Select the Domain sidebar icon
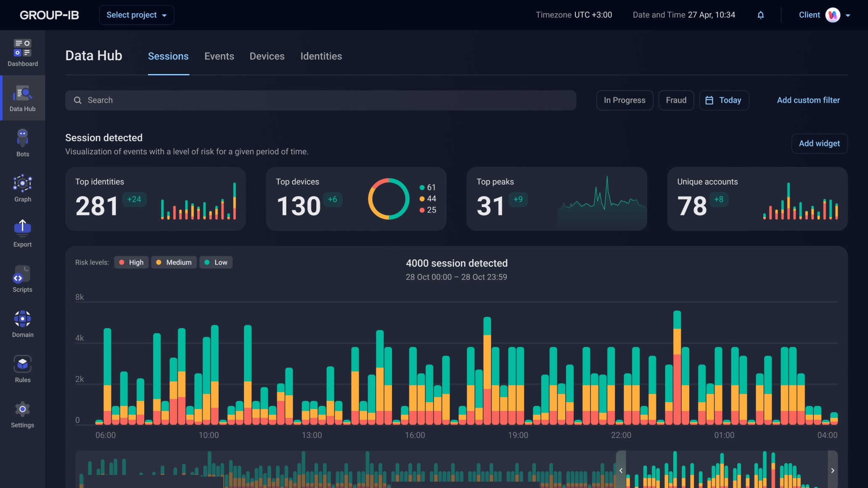 point(22,324)
